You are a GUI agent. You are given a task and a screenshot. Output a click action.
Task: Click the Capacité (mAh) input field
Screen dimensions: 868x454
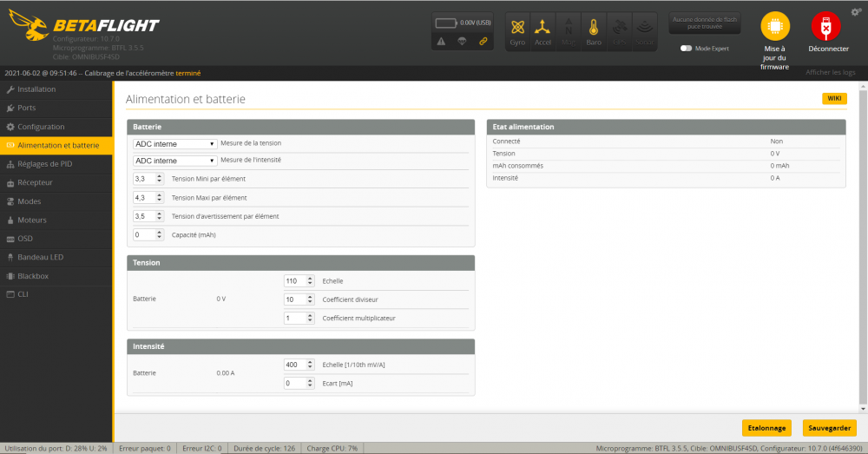click(x=144, y=234)
